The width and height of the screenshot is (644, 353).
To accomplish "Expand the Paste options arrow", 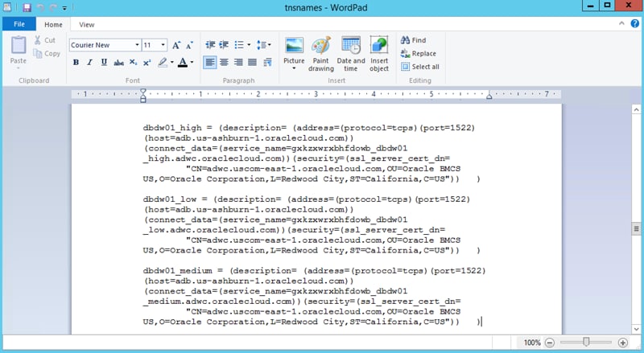I will [18, 68].
